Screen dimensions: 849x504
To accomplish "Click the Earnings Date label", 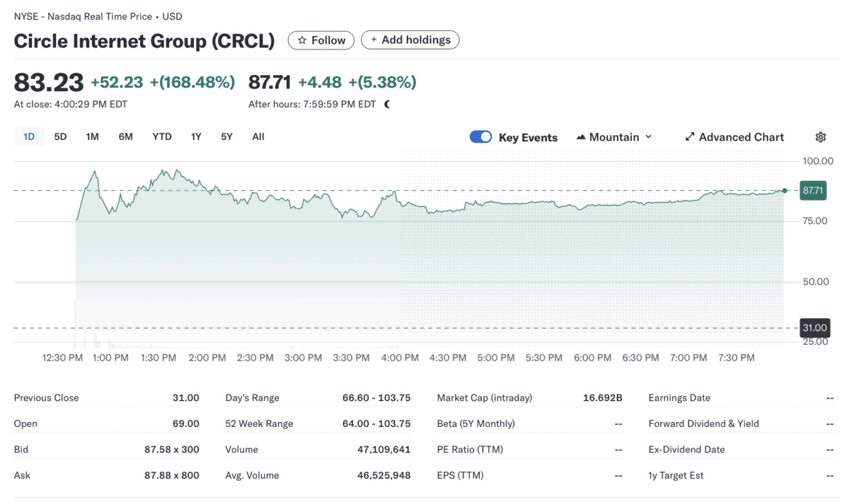I will pyautogui.click(x=679, y=398).
